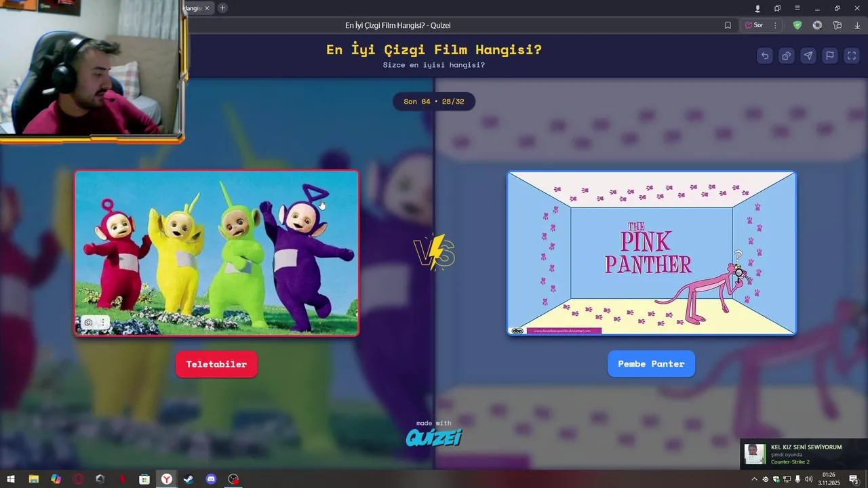
Task: Click the undo back arrow button in Quizei
Action: (765, 56)
